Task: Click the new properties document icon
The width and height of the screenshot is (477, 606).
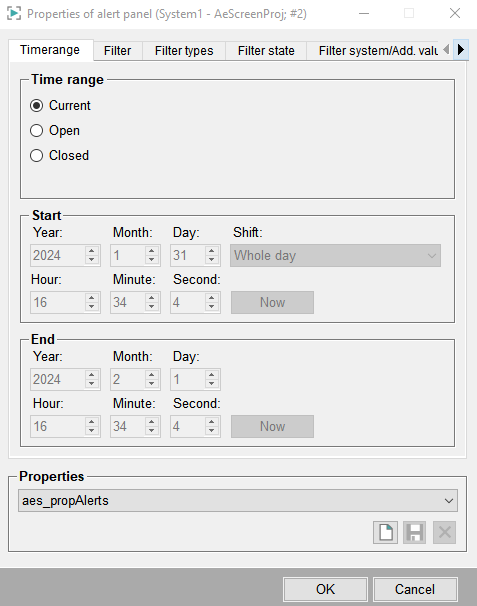Action: (x=385, y=533)
